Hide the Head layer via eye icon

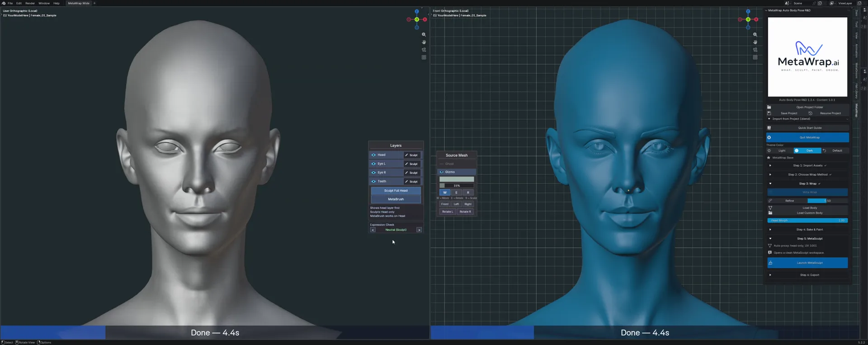373,155
